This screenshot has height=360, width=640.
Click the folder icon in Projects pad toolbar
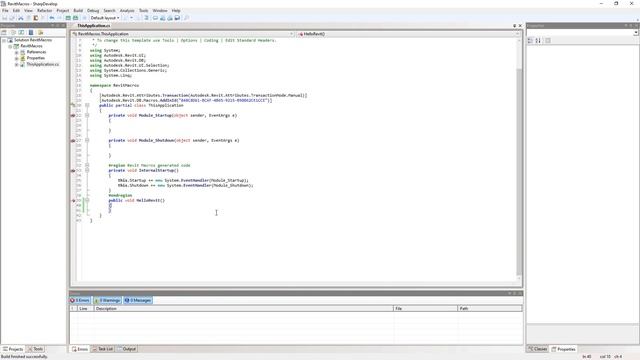coord(40,32)
